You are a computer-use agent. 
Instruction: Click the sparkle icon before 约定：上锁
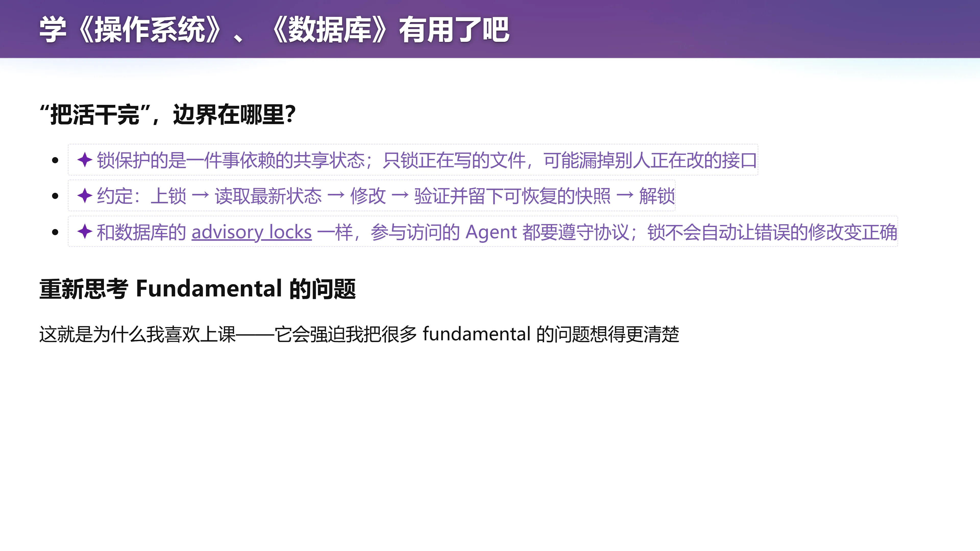(85, 195)
